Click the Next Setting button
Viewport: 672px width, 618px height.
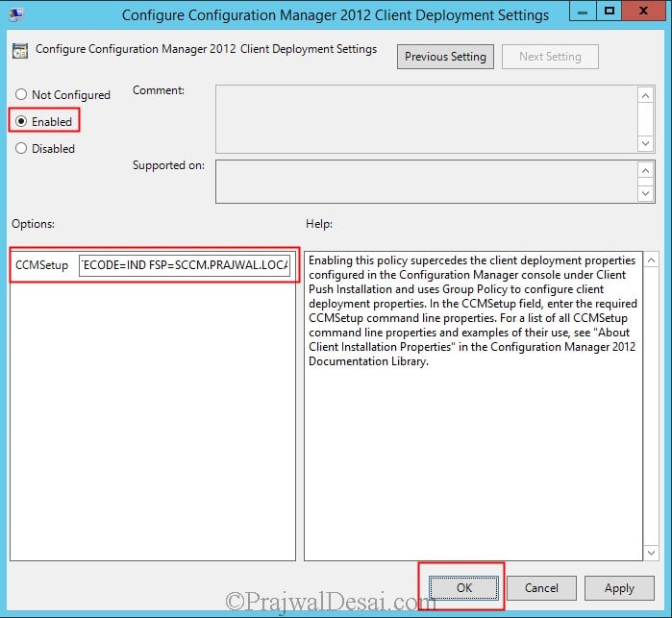pyautogui.click(x=550, y=57)
